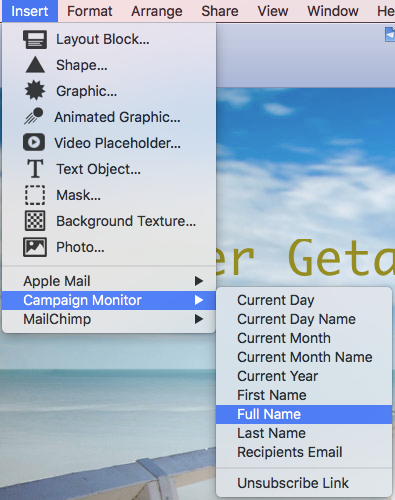Insert Current Day Name placeholder
This screenshot has width=395, height=500.
pos(304,319)
